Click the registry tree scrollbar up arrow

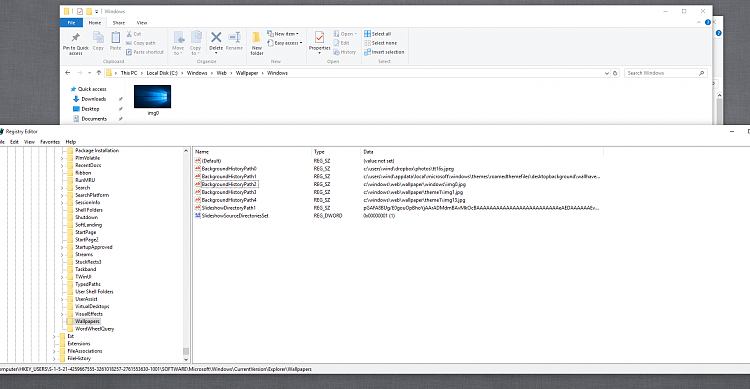(x=186, y=151)
